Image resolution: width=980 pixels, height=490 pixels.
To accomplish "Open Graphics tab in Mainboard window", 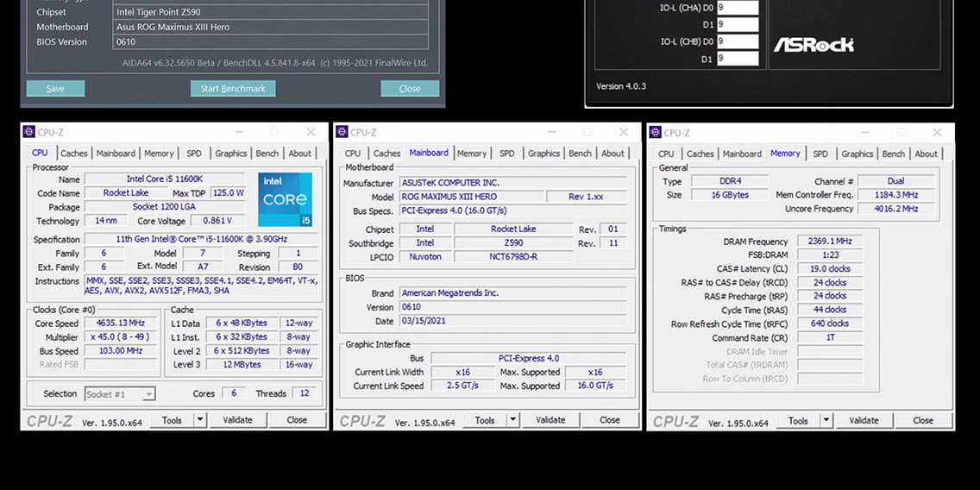I will tap(543, 154).
